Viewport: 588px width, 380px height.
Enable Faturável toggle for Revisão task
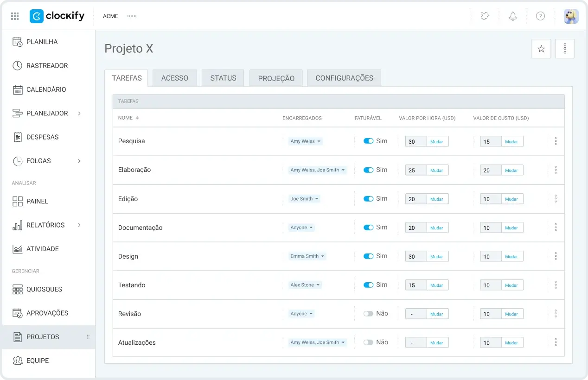coord(369,314)
